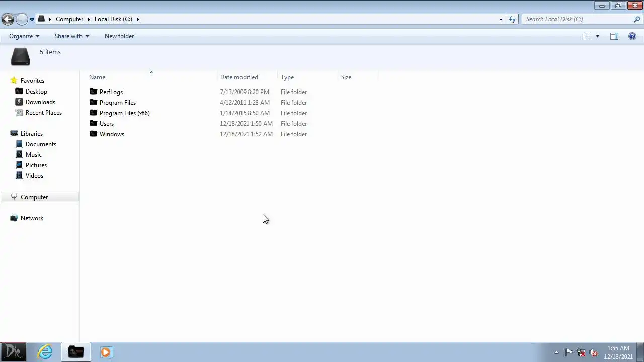Click the Program Files (x86) name

coord(125,113)
